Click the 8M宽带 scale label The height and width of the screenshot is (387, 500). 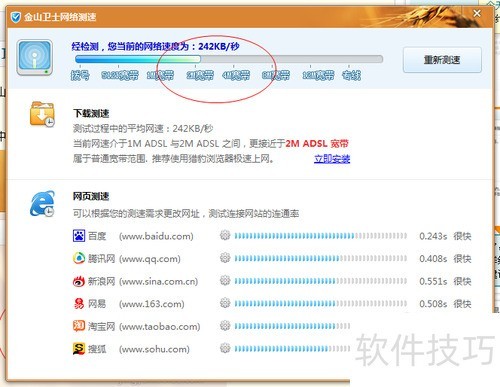[276, 75]
